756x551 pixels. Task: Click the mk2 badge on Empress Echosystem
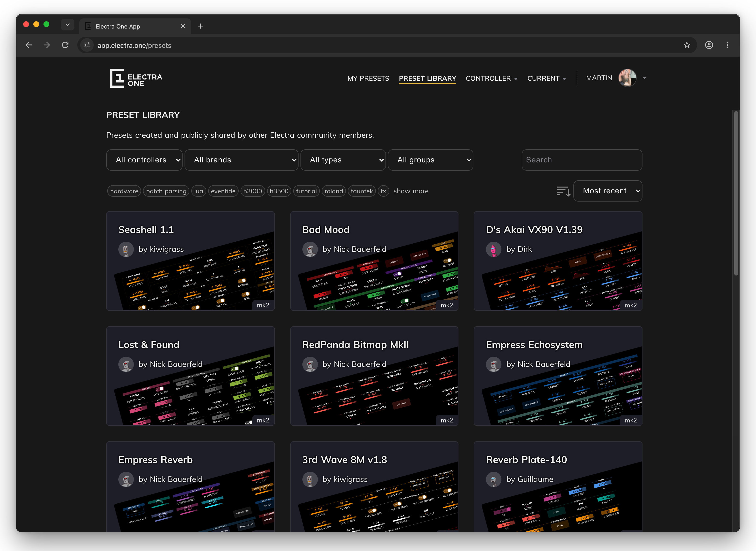[x=631, y=420]
